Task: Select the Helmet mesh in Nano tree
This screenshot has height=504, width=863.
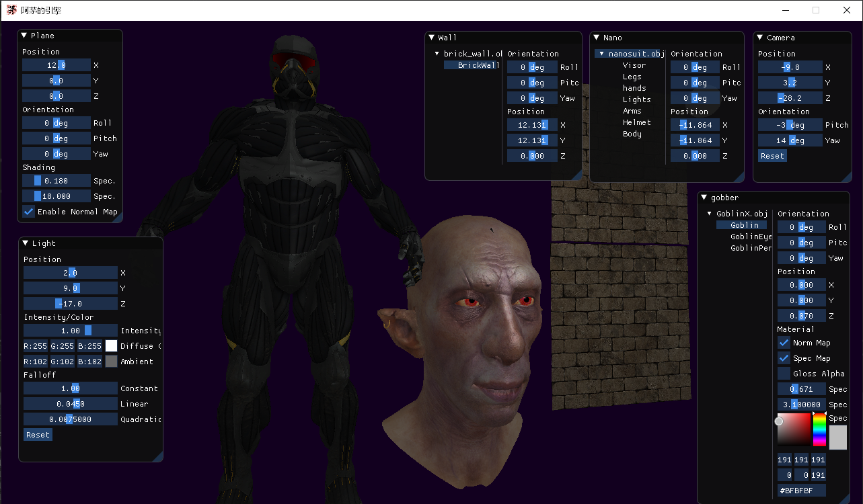Action: pos(636,122)
